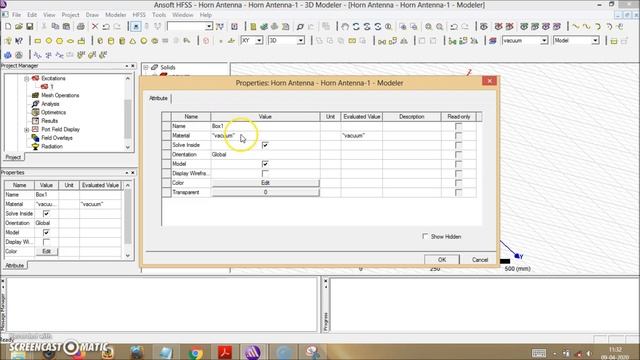Open the XY drawing plane dropdown
Screen dimensions: 640x360
(x=259, y=41)
